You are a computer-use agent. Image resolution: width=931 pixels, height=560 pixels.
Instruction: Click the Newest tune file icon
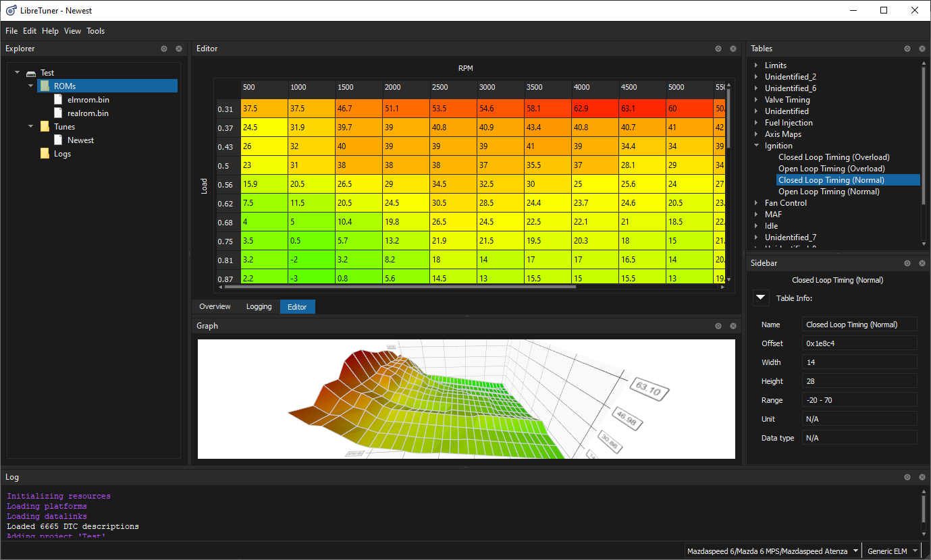coord(58,140)
